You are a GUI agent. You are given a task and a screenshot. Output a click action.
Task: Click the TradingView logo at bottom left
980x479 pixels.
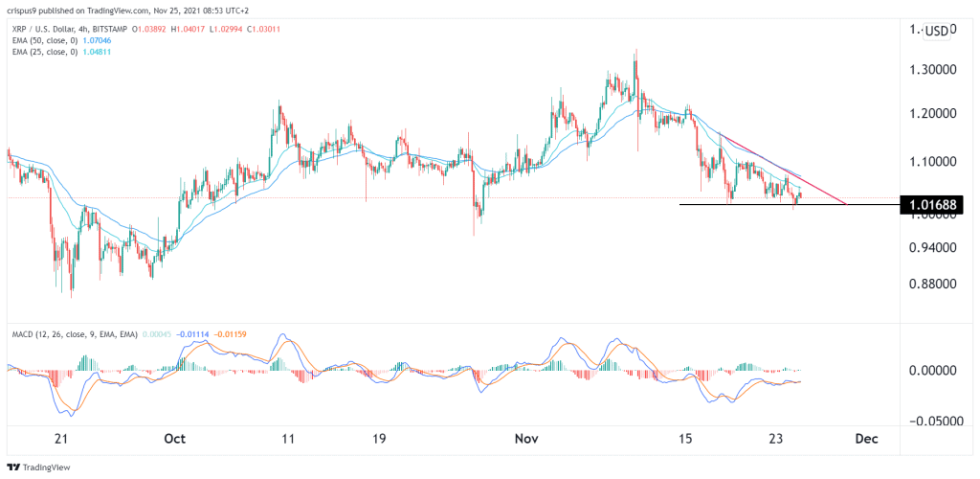click(x=38, y=468)
